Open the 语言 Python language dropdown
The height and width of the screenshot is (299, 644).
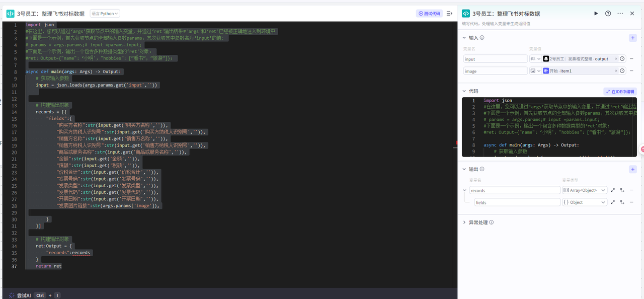click(105, 14)
